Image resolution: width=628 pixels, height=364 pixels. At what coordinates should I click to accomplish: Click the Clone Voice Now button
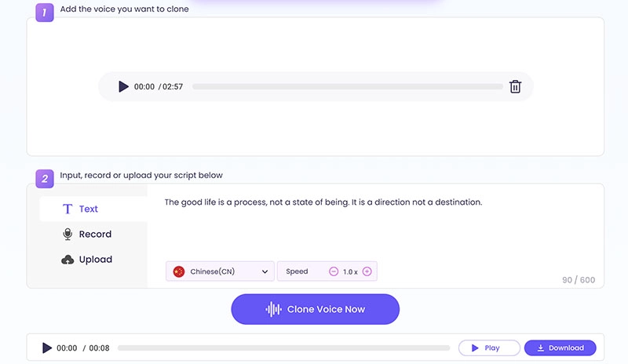point(315,309)
